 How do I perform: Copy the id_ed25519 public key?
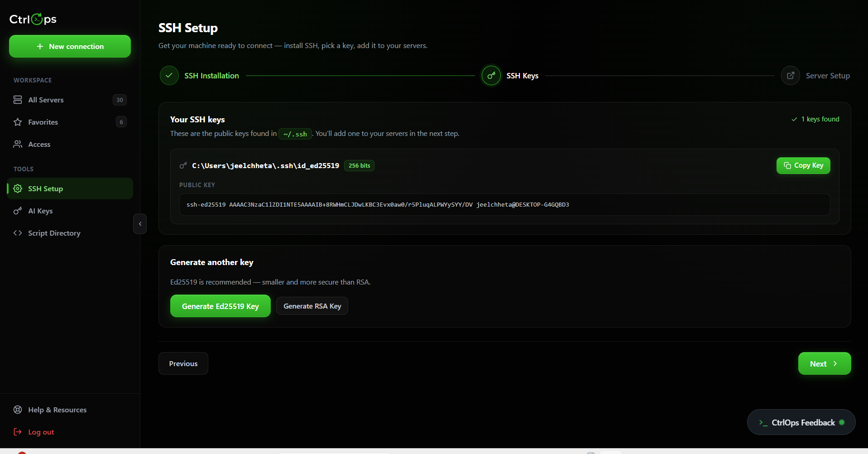(803, 165)
